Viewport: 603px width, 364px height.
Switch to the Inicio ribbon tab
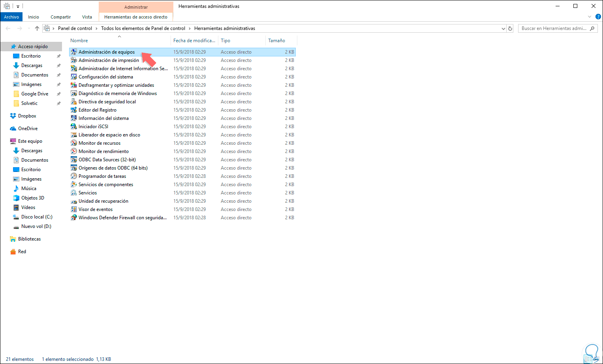click(34, 17)
